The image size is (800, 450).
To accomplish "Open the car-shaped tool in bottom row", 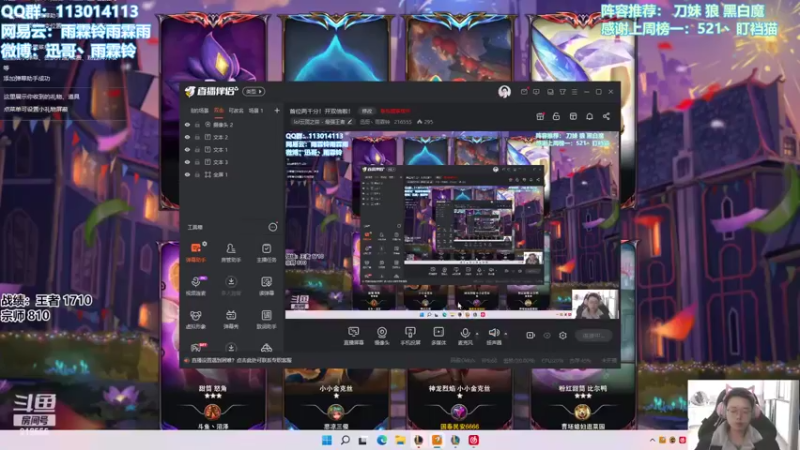I will (266, 348).
